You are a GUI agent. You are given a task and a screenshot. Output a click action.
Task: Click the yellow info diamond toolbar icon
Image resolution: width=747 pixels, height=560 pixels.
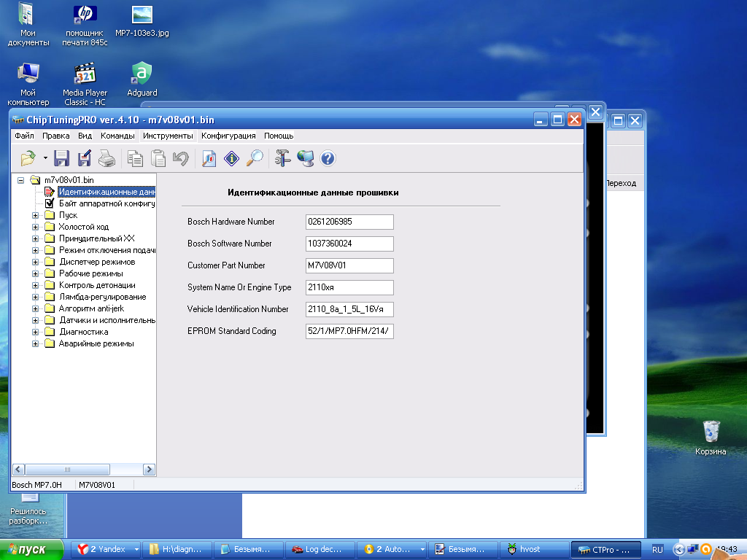pos(232,157)
